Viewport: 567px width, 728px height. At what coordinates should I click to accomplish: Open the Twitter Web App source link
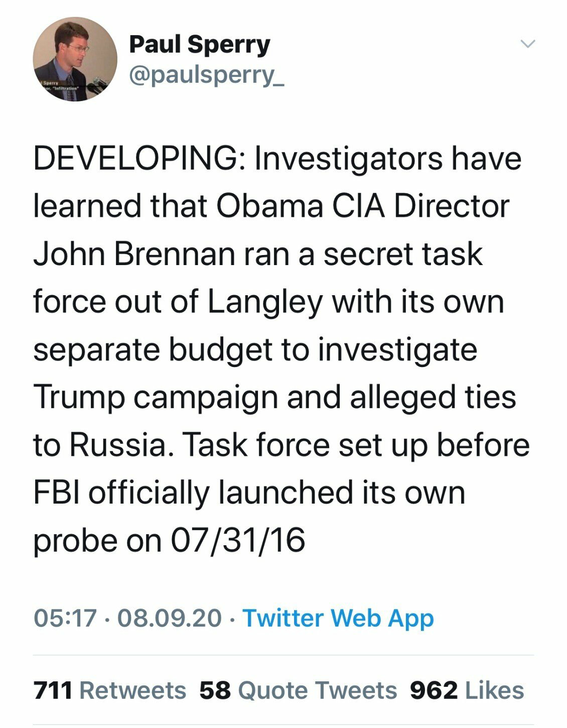pos(338,618)
